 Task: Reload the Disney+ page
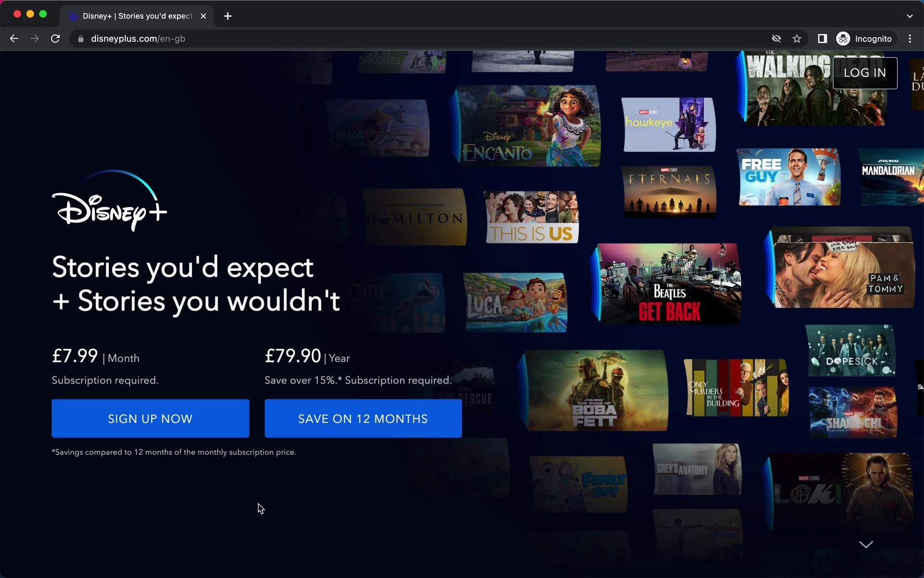coord(55,39)
